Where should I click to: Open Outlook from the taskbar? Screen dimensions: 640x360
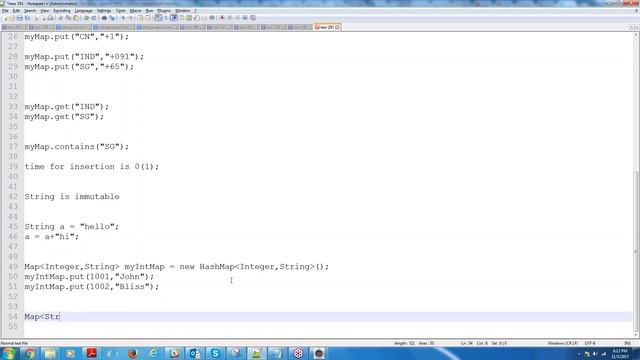195,353
